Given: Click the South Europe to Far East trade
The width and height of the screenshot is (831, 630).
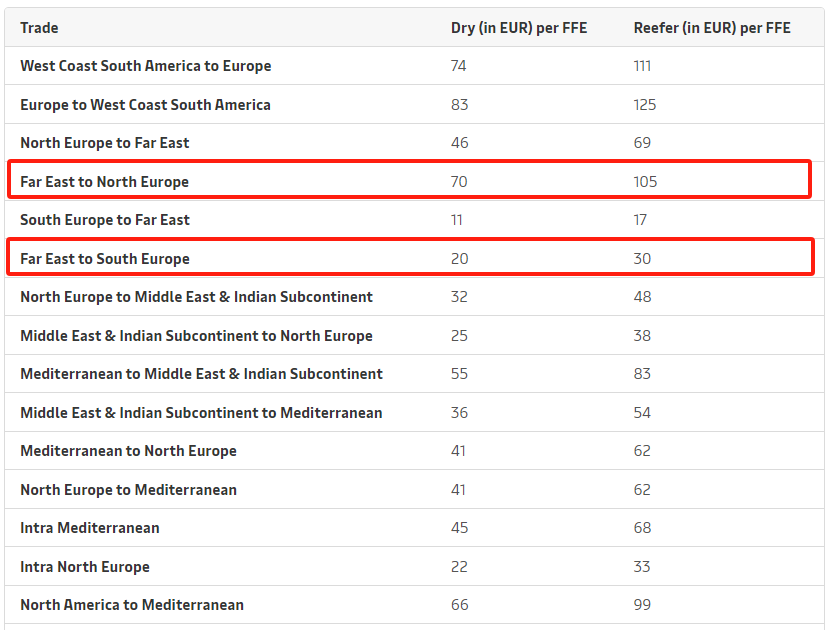Looking at the screenshot, I should point(105,220).
